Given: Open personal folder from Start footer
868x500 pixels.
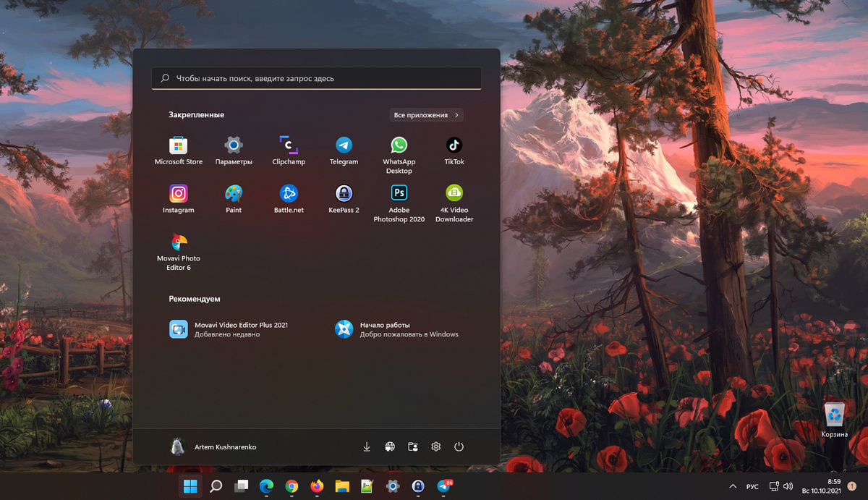Looking at the screenshot, I should (x=413, y=447).
